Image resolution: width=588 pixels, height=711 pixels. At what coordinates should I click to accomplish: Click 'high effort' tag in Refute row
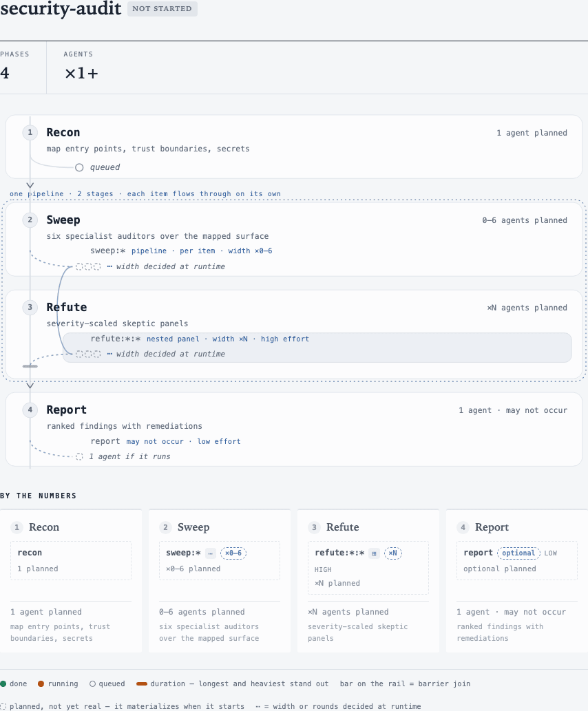(285, 339)
